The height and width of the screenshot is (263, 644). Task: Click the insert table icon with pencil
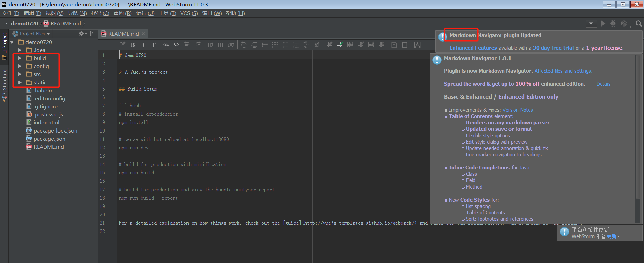329,45
